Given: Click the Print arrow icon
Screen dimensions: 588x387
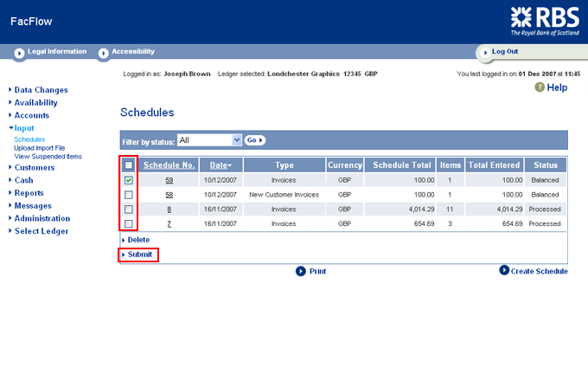Looking at the screenshot, I should tap(300, 271).
